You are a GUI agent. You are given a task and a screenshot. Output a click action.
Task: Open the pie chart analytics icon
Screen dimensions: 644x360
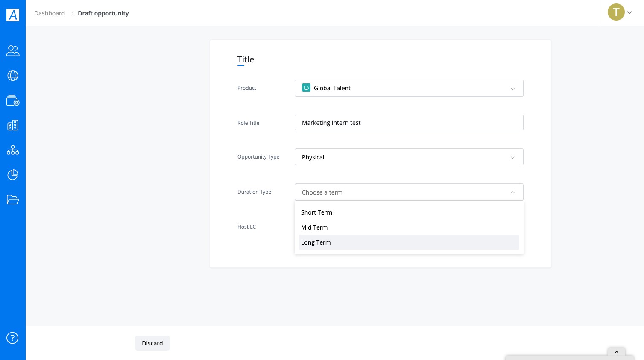click(13, 174)
